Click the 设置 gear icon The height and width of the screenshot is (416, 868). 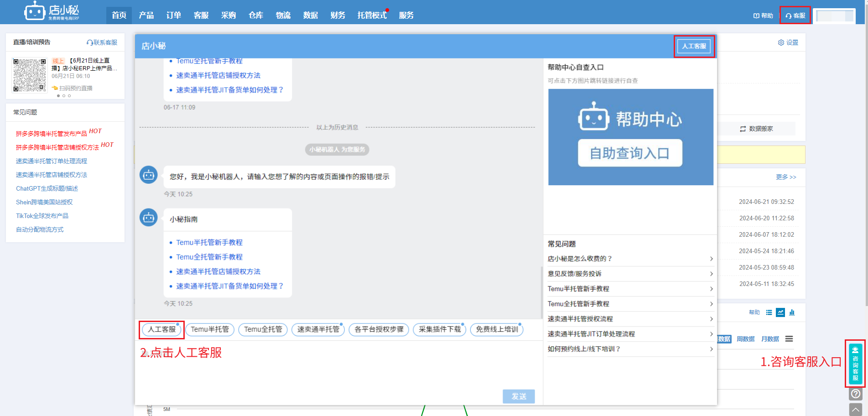pyautogui.click(x=781, y=42)
